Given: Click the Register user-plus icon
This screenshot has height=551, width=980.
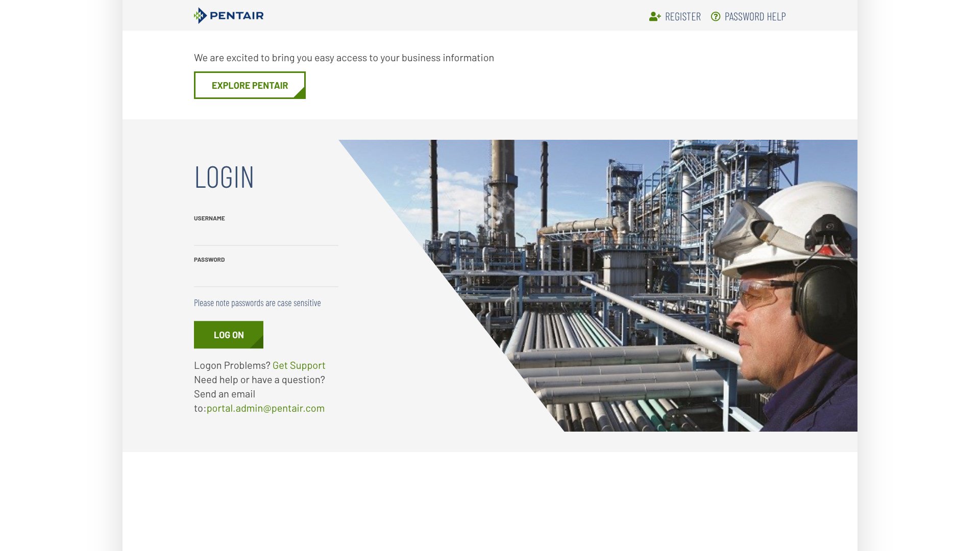Looking at the screenshot, I should pyautogui.click(x=655, y=17).
